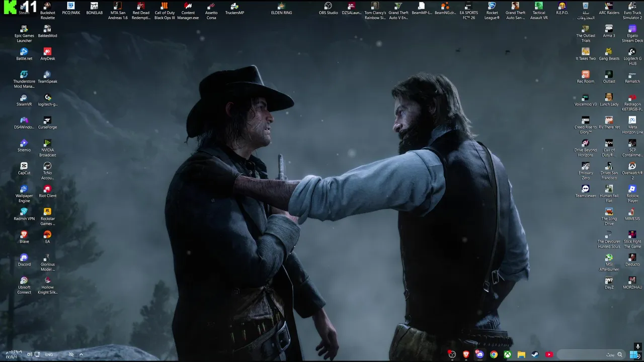The height and width of the screenshot is (362, 644).
Task: Select the MORDHAU shortcut
Action: (x=632, y=283)
